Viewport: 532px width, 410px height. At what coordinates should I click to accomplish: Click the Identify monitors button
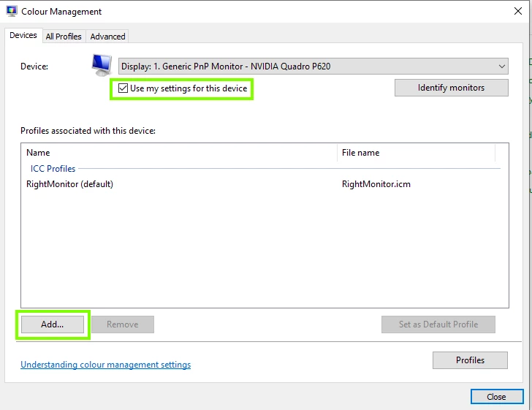tap(452, 88)
